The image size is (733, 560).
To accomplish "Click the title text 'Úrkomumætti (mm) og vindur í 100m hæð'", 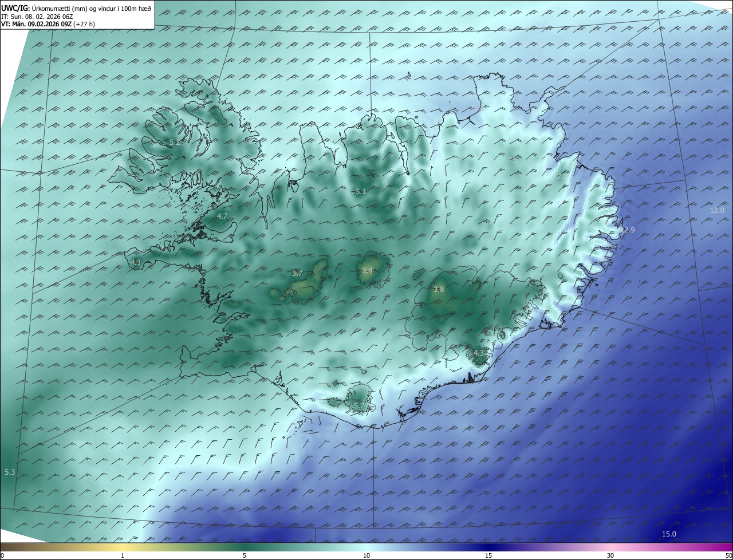I will (x=90, y=8).
